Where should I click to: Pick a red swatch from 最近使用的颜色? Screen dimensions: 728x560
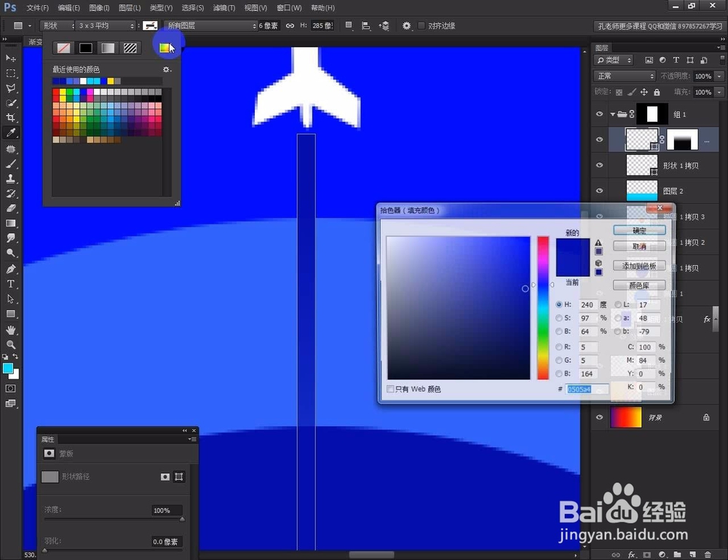[x=55, y=91]
